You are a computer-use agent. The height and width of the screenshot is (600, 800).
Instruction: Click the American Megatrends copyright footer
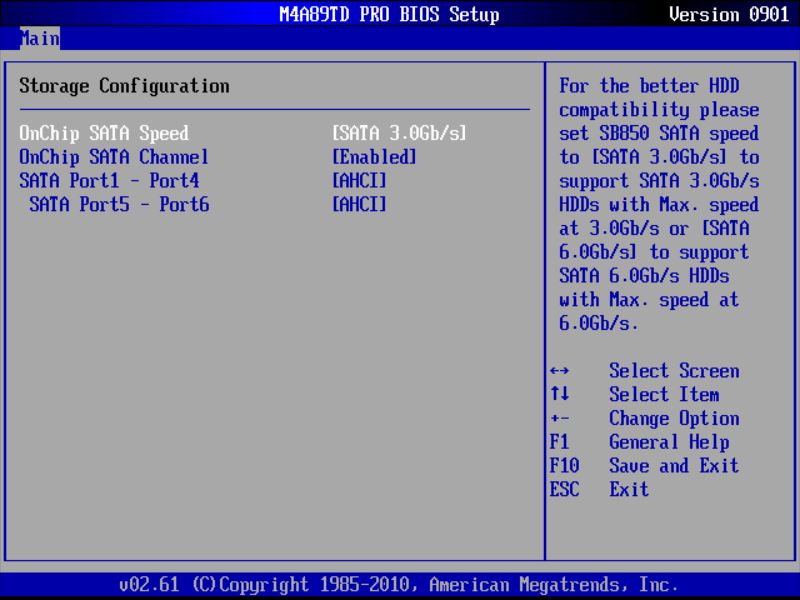[x=400, y=583]
